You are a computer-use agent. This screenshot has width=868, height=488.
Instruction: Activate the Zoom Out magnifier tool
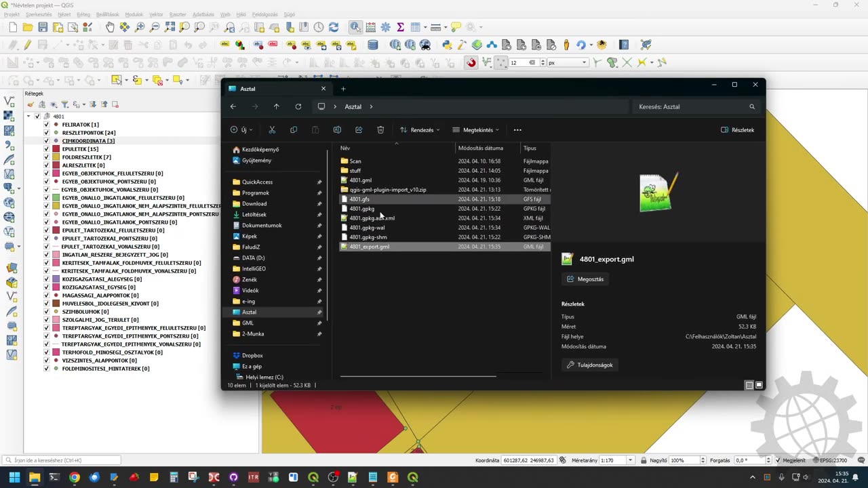[155, 27]
